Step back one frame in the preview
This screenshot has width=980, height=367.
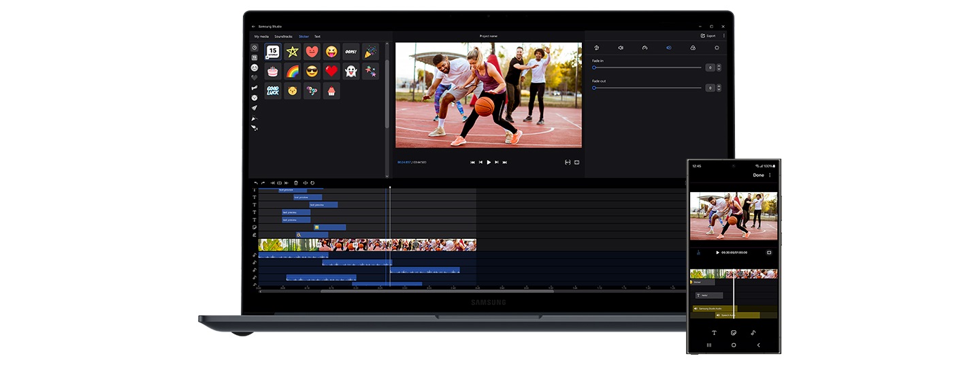coord(480,162)
